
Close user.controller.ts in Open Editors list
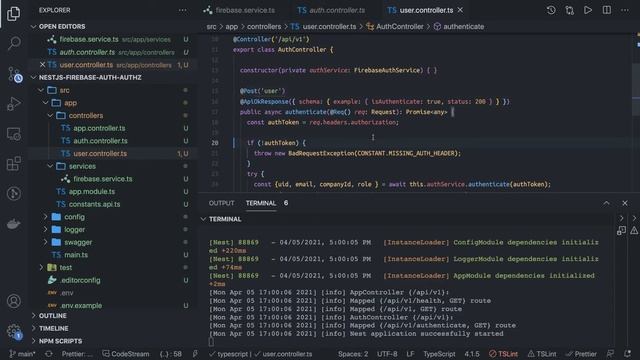point(42,65)
